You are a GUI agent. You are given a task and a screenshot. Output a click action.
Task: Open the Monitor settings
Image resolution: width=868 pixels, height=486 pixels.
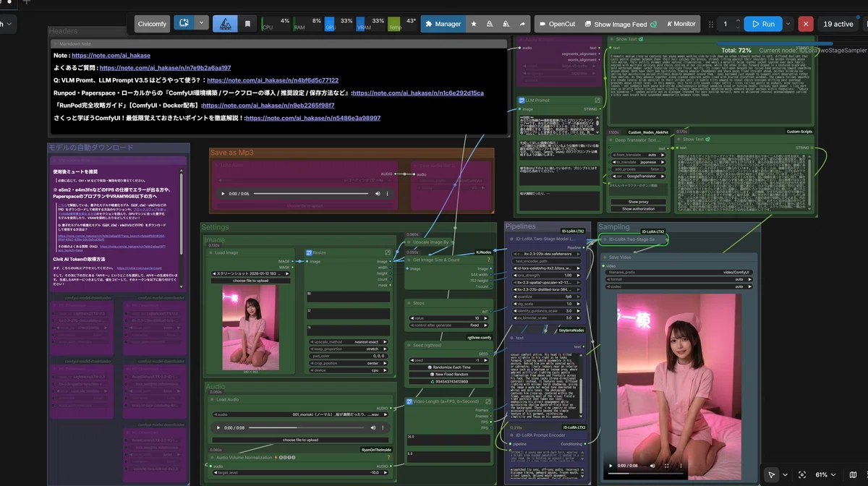point(681,24)
